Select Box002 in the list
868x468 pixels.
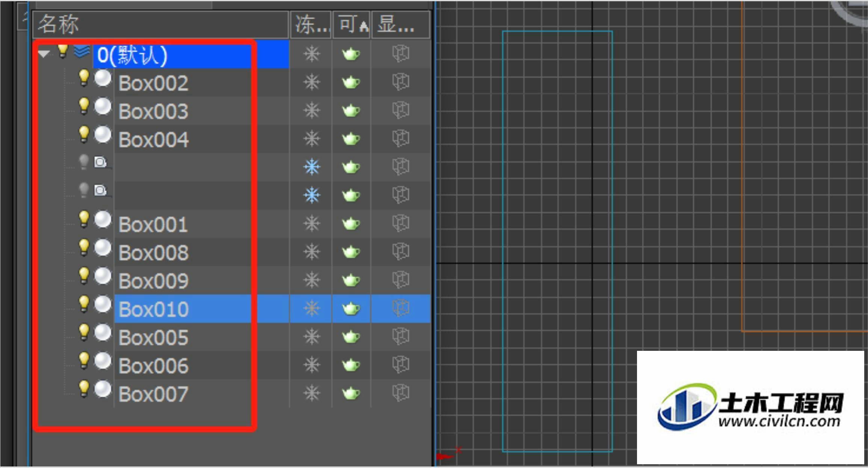[x=153, y=83]
